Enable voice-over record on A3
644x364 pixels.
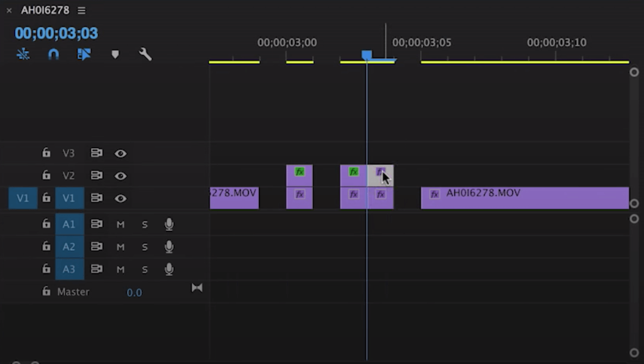tap(169, 269)
